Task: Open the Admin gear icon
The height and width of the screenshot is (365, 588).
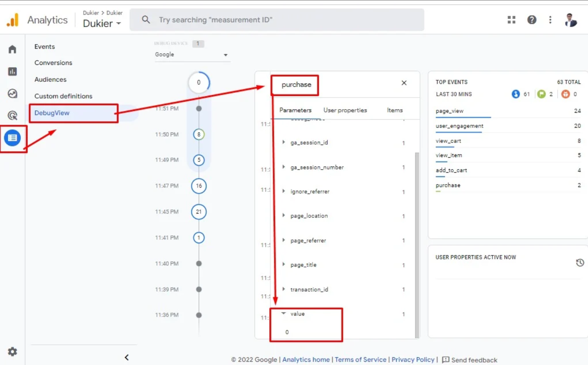Action: pyautogui.click(x=13, y=352)
